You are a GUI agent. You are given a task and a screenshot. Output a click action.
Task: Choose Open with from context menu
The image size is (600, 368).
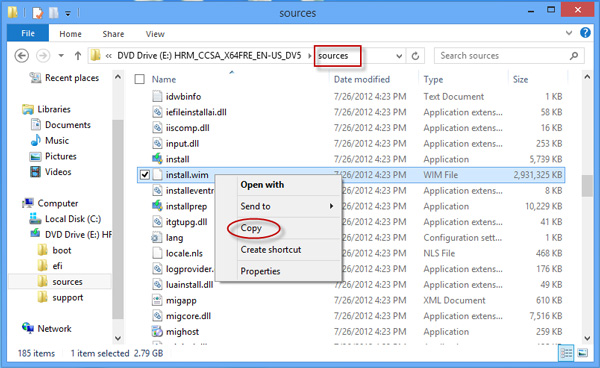coord(262,185)
